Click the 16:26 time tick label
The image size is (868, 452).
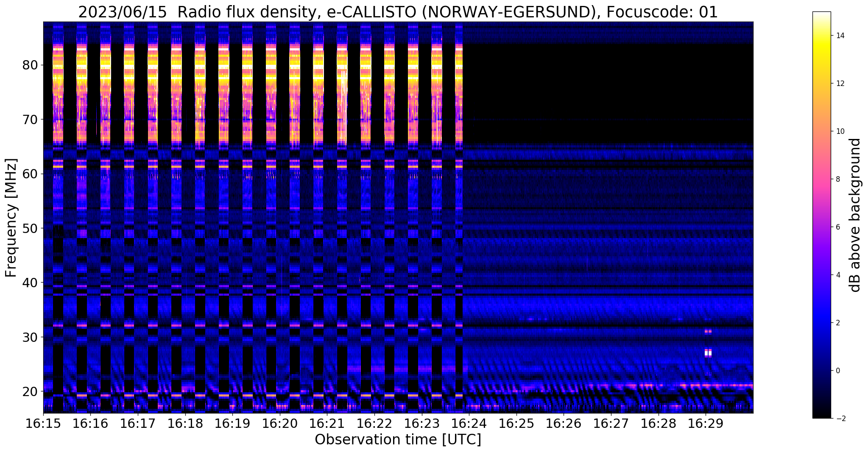pos(564,423)
